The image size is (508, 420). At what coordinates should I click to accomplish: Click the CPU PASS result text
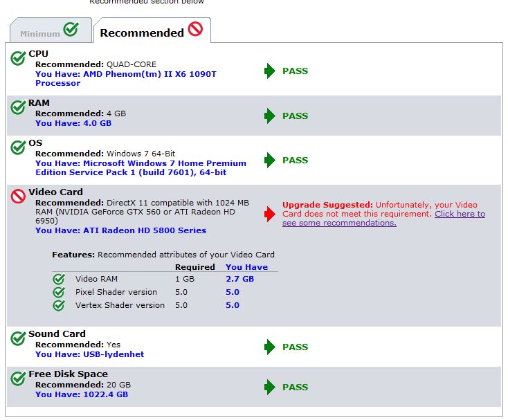point(295,71)
